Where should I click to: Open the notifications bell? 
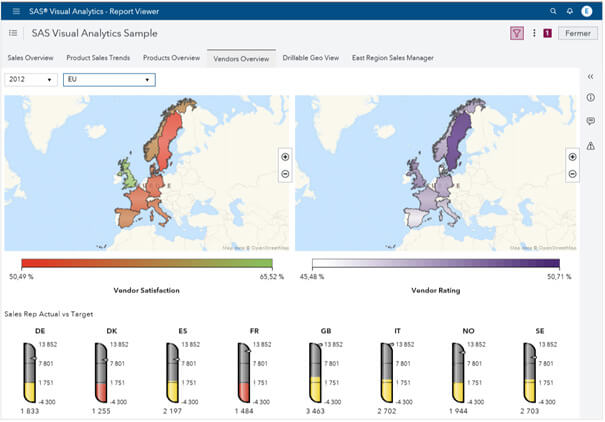click(x=570, y=11)
